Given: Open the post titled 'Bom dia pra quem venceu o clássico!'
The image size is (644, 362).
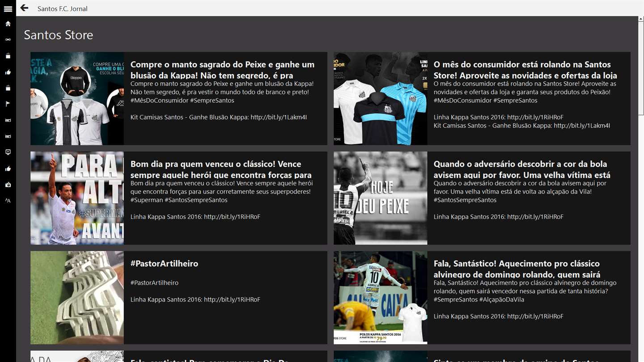Looking at the screenshot, I should click(221, 169).
